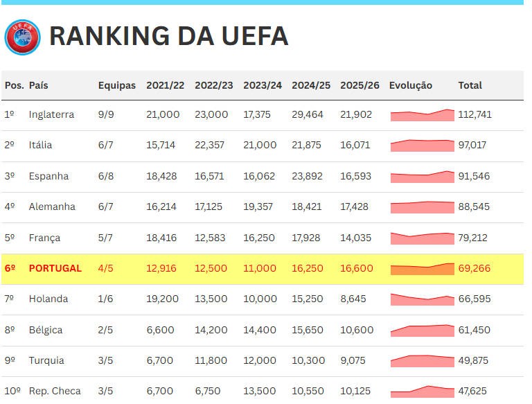Click the Bélgica evolution sparkline
The height and width of the screenshot is (404, 532).
click(x=422, y=330)
